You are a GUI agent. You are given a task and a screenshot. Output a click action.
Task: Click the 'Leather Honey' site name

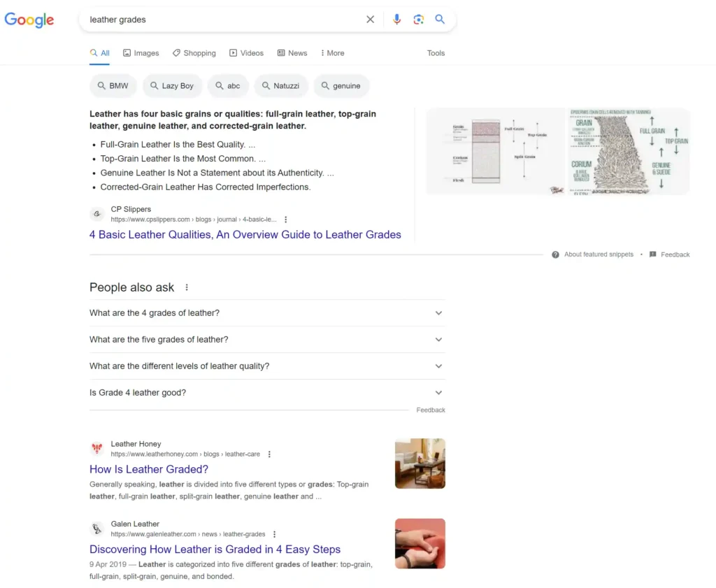click(136, 444)
